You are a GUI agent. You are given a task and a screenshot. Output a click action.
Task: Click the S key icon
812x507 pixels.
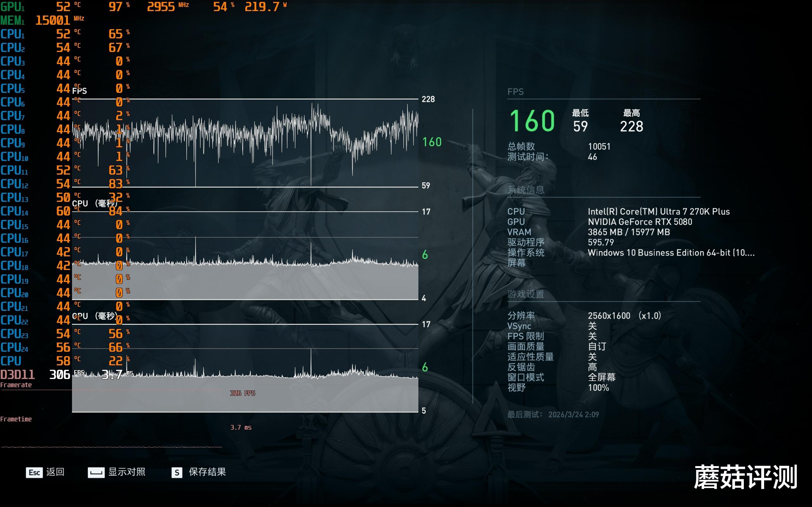pos(177,472)
